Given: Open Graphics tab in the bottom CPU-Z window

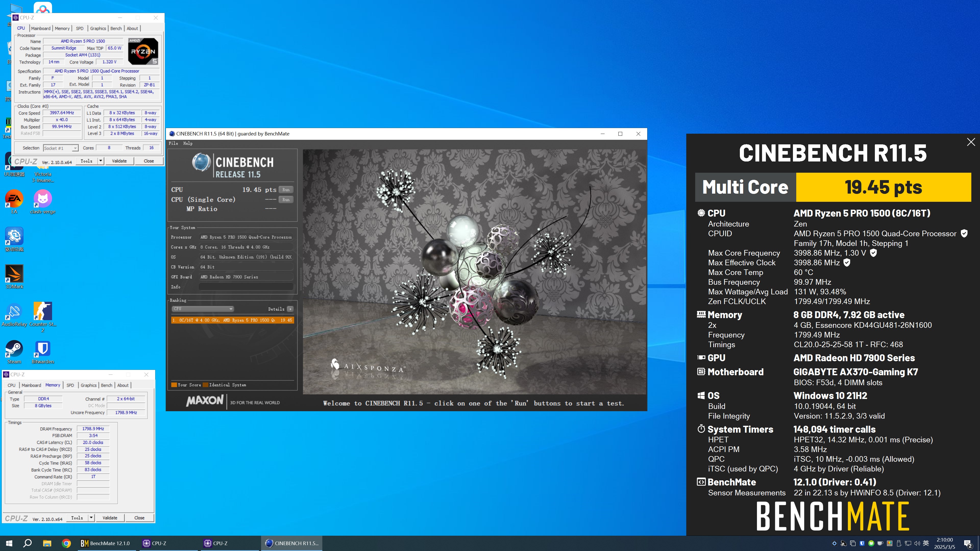Looking at the screenshot, I should coord(89,385).
